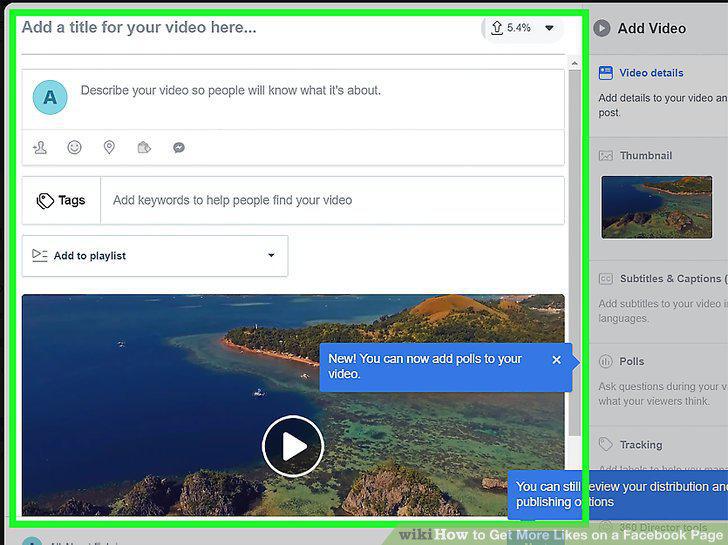Expand the Add to playlist dropdown
Viewport: 728px width, 545px height.
[x=155, y=256]
